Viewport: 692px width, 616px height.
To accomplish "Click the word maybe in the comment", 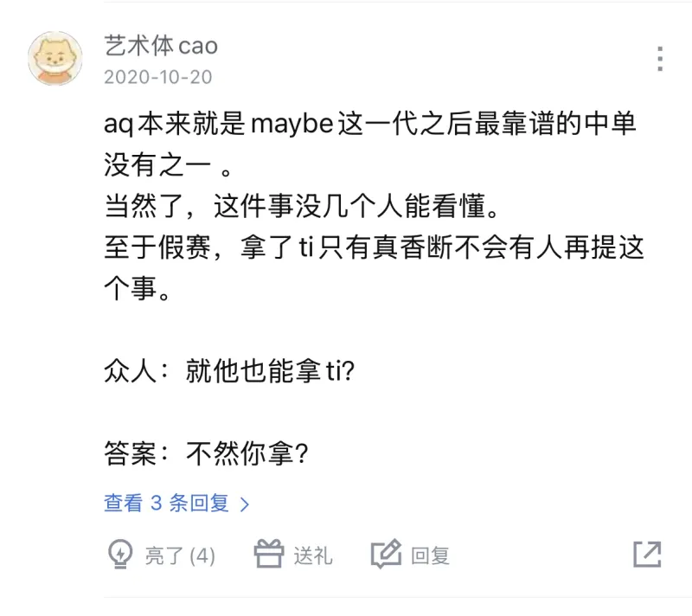I will (292, 124).
